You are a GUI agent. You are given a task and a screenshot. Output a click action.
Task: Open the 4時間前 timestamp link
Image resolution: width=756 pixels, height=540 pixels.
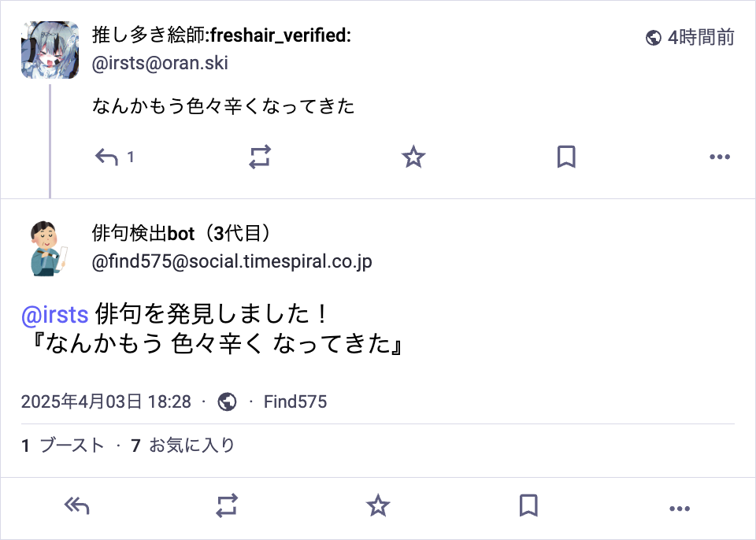click(x=701, y=37)
